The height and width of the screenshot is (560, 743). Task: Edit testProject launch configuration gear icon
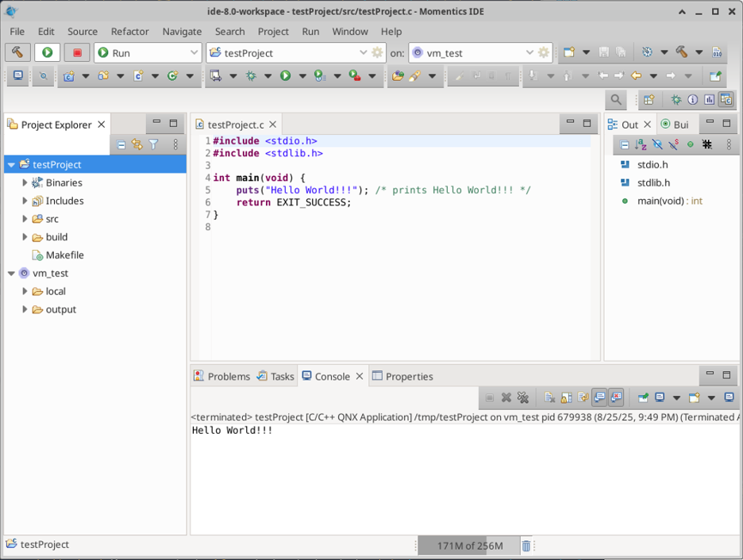point(378,52)
